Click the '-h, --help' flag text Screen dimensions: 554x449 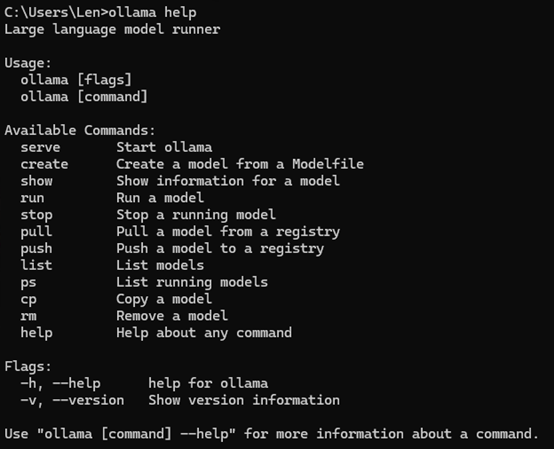pos(60,384)
